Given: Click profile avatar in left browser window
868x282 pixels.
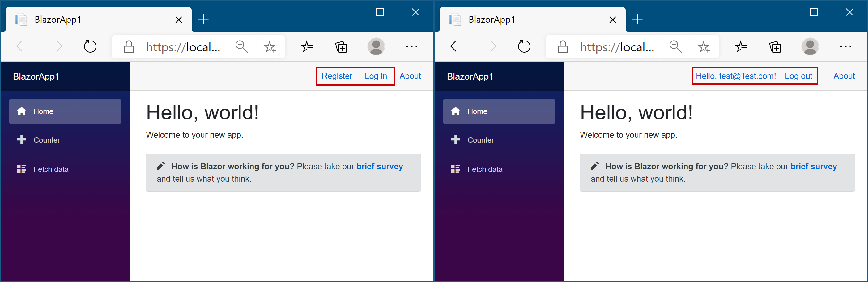Looking at the screenshot, I should click(x=376, y=46).
